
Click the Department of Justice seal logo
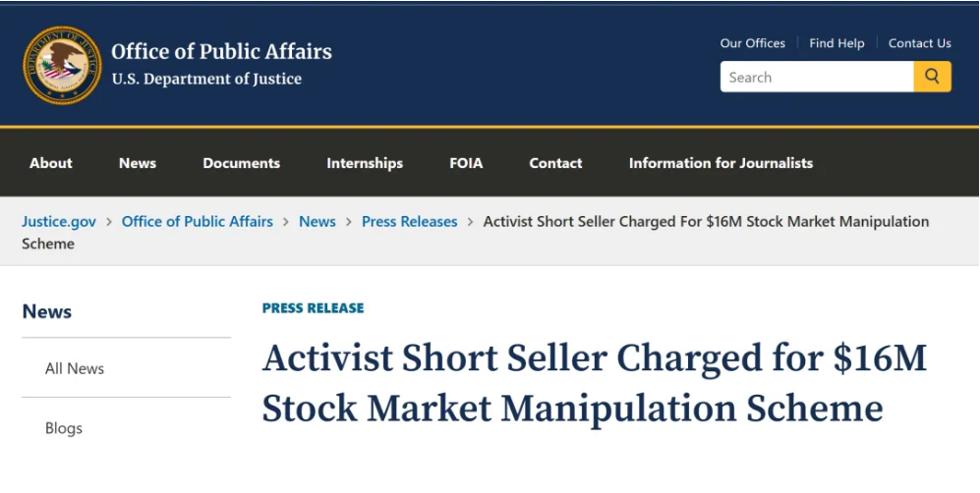pyautogui.click(x=62, y=65)
